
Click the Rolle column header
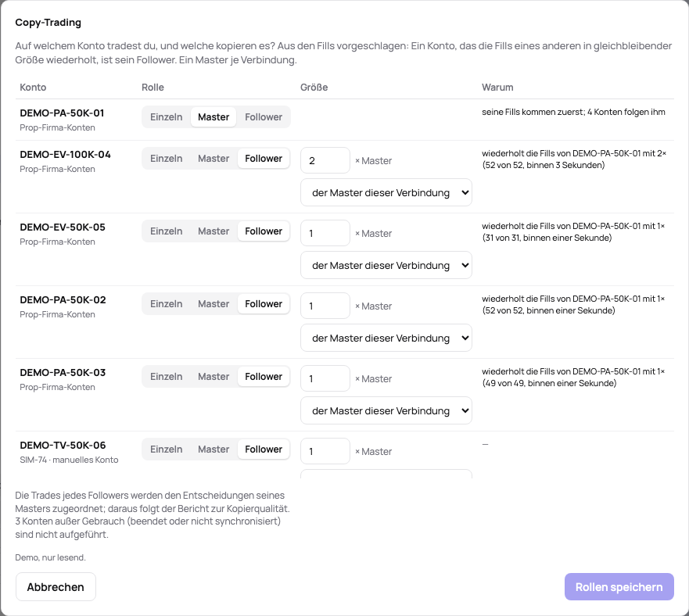[x=153, y=87]
